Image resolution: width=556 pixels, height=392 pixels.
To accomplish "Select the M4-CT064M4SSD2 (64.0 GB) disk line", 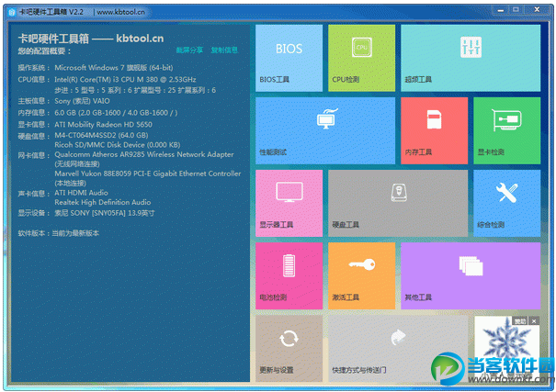I will [101, 135].
